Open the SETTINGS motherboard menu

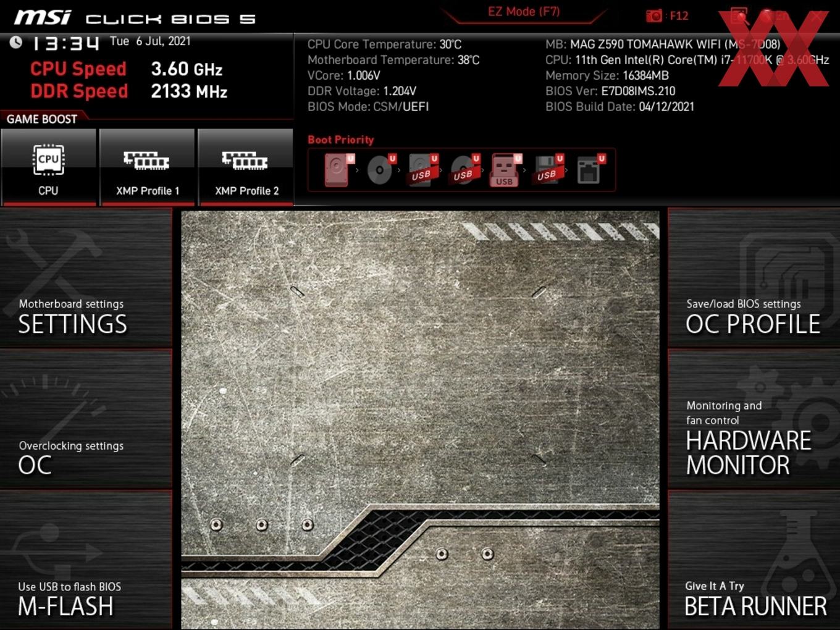pyautogui.click(x=86, y=278)
